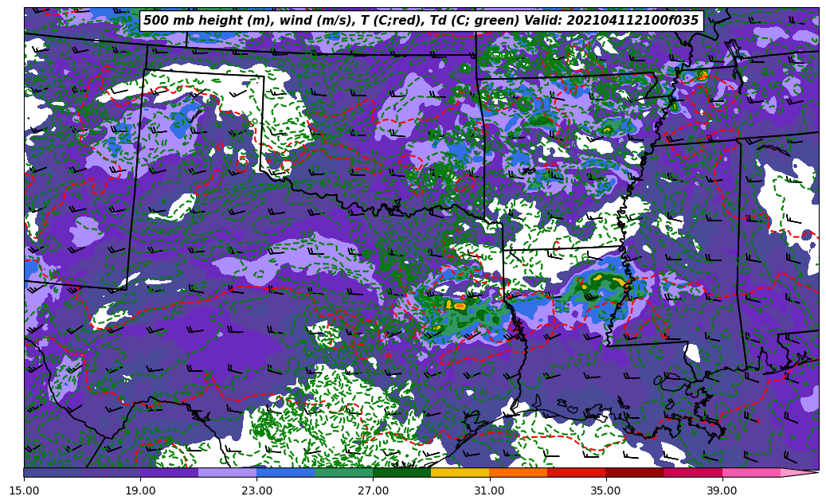
Task: Click the 19.00 colorbar tick label
Action: coord(140,490)
